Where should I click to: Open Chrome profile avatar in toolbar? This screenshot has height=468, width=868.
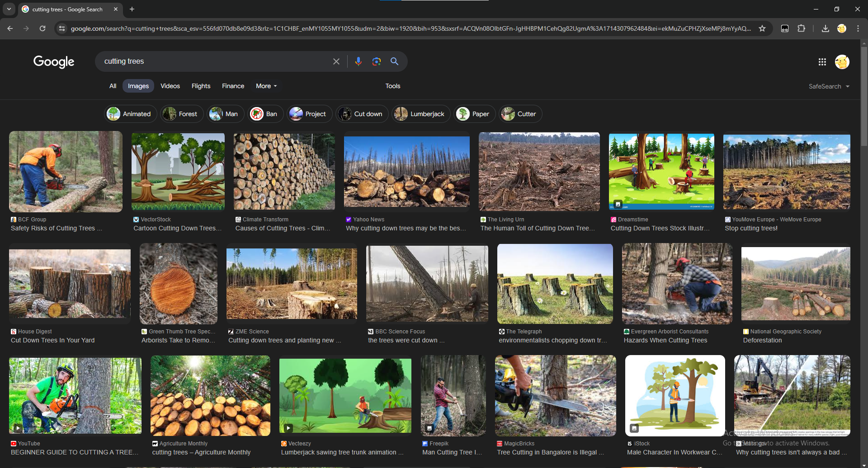click(841, 28)
